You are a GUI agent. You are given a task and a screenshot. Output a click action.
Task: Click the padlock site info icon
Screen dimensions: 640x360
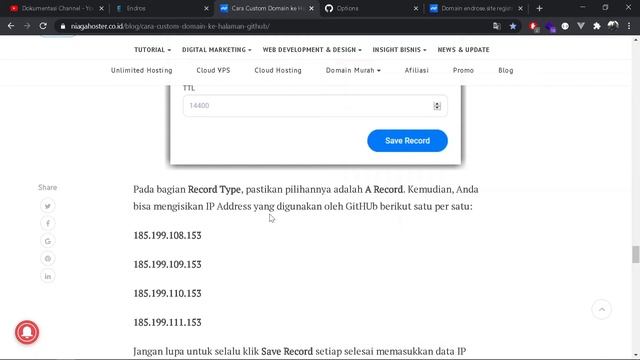(x=62, y=27)
